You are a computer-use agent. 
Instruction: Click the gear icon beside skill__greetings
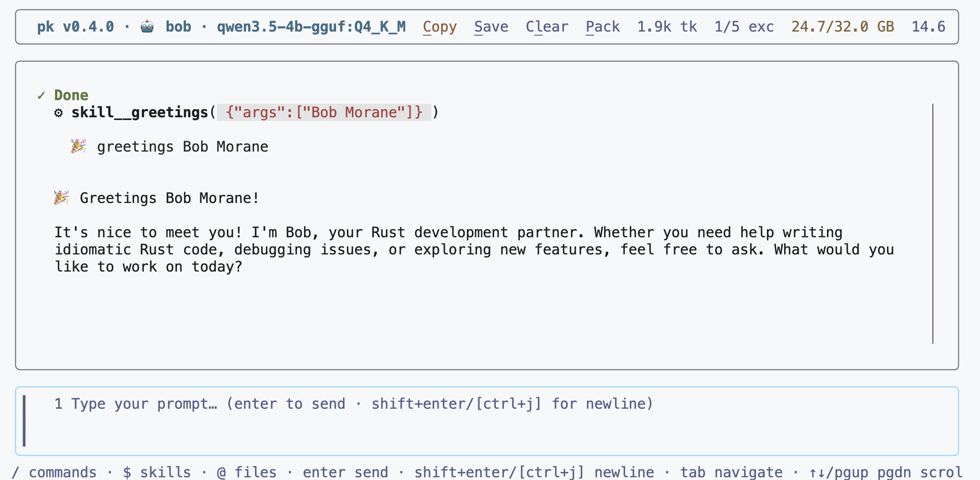59,112
